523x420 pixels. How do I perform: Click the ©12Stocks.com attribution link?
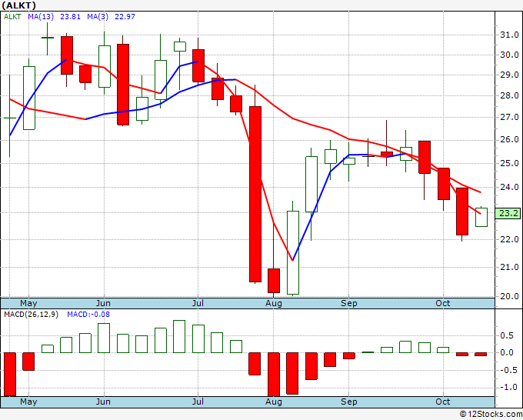[491, 415]
